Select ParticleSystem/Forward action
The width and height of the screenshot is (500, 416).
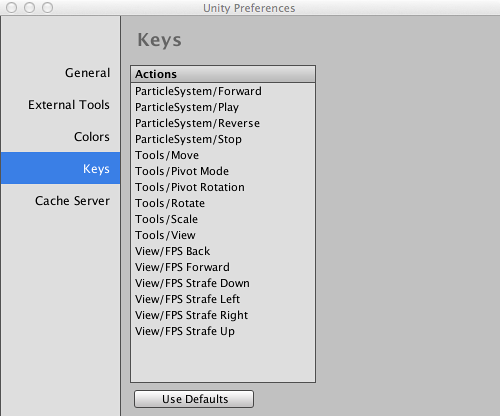point(223,91)
